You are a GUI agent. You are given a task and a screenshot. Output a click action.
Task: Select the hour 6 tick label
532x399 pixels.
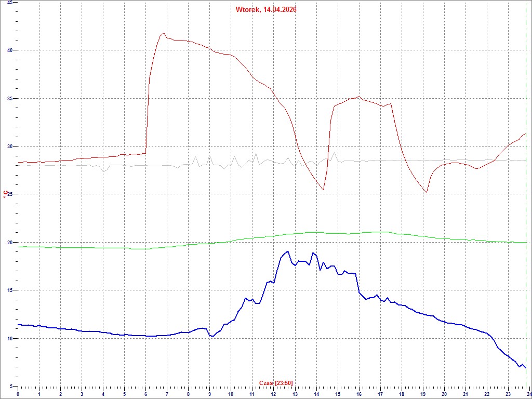click(145, 394)
